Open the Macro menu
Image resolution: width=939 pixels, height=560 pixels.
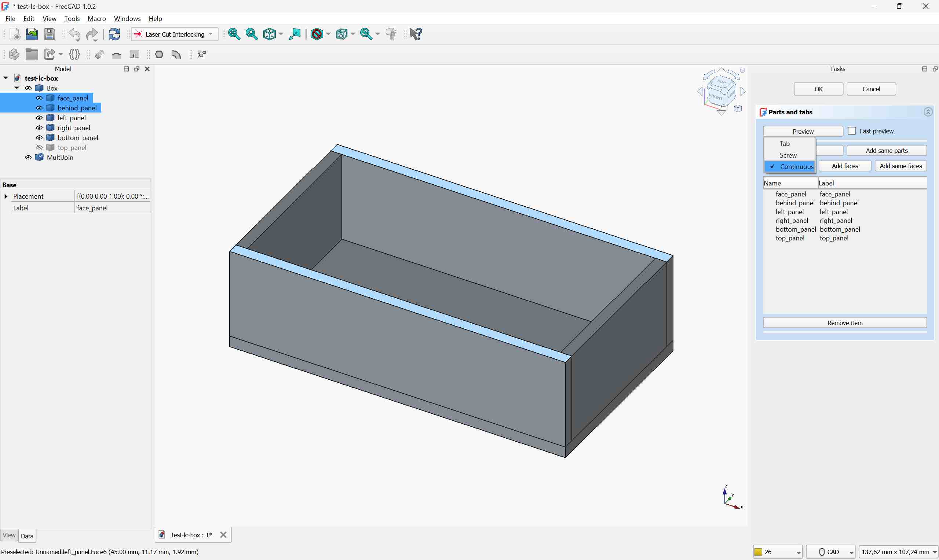tap(97, 18)
